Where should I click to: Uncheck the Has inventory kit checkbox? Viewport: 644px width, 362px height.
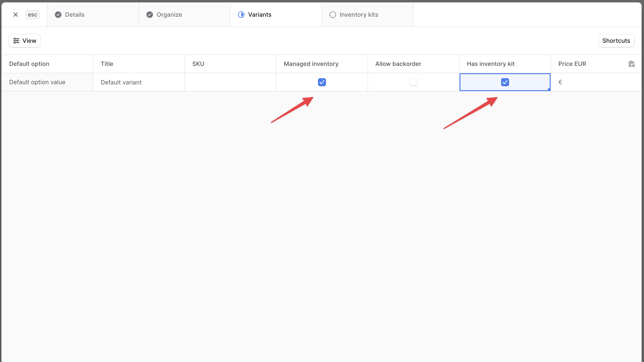tap(505, 82)
